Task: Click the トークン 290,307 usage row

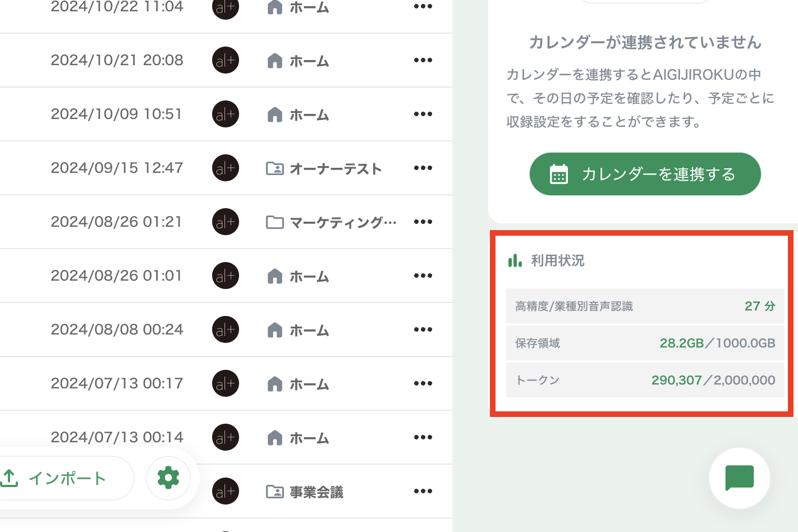Action: click(x=645, y=380)
